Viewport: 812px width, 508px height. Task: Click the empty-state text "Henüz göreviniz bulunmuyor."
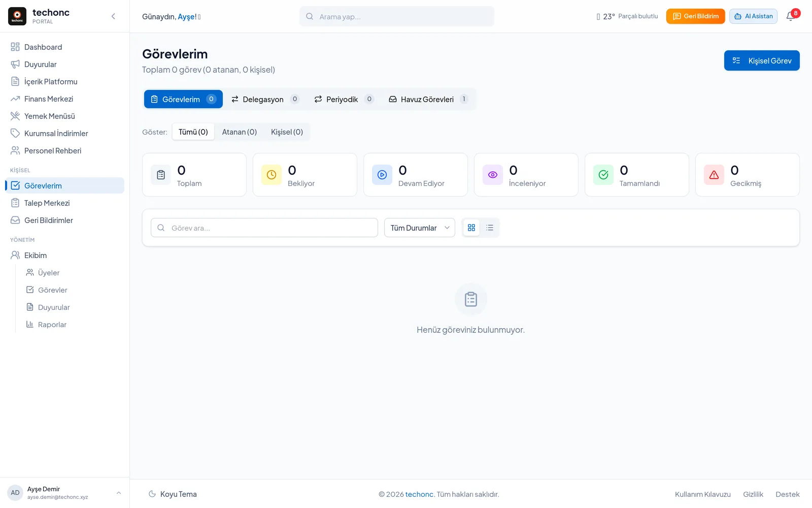click(471, 330)
